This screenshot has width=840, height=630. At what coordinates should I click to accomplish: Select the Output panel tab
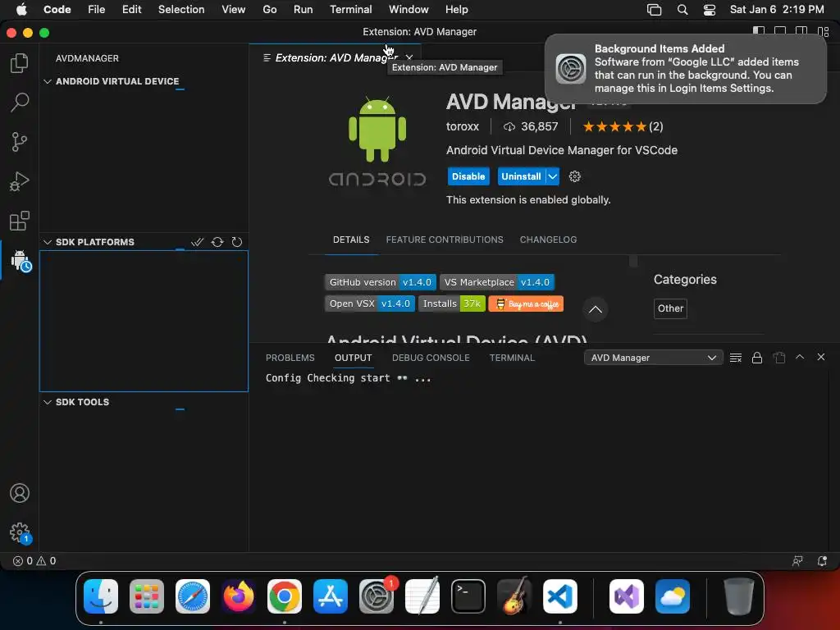353,358
